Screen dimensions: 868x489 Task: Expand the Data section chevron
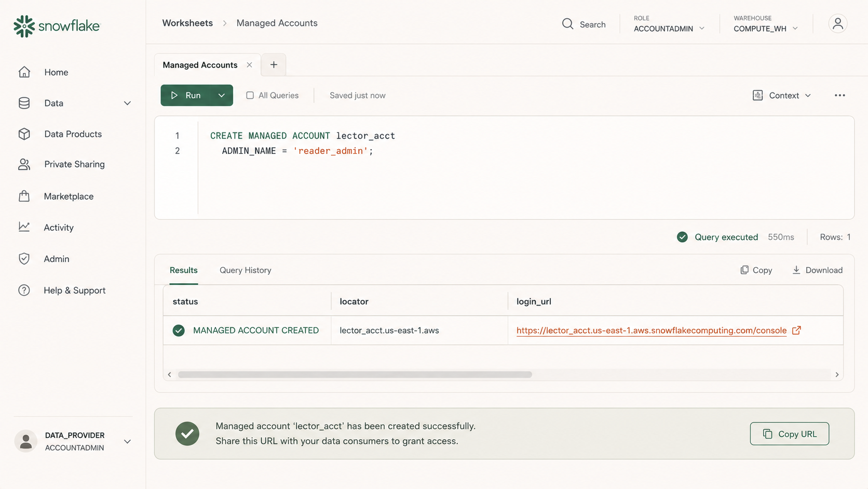pyautogui.click(x=127, y=103)
